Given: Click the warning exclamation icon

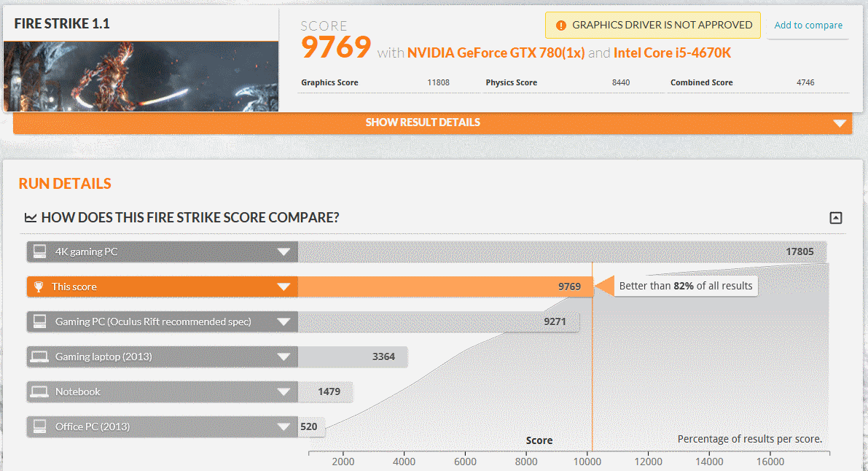Looking at the screenshot, I should pyautogui.click(x=560, y=26).
